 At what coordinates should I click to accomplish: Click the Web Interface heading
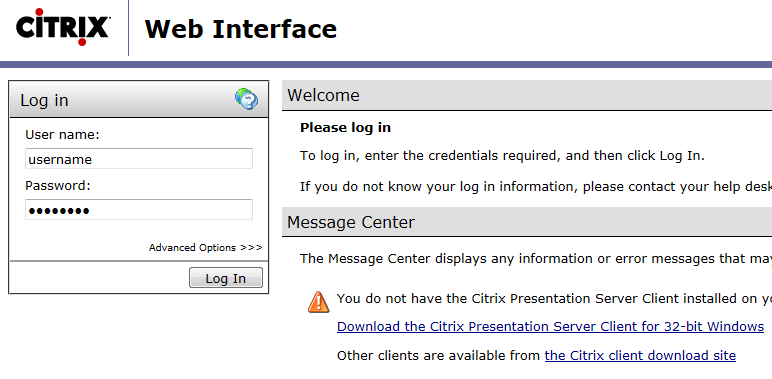241,29
